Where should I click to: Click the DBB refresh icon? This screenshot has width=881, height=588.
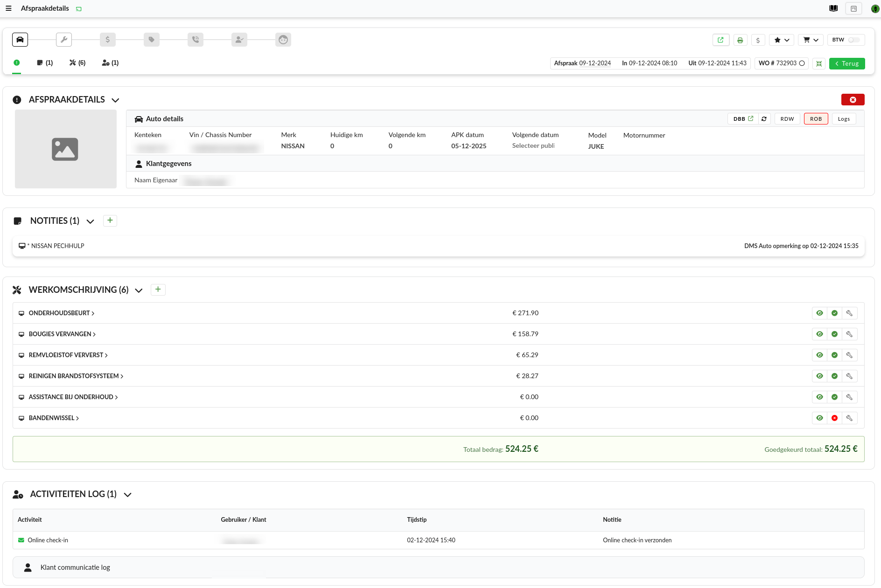(x=764, y=119)
